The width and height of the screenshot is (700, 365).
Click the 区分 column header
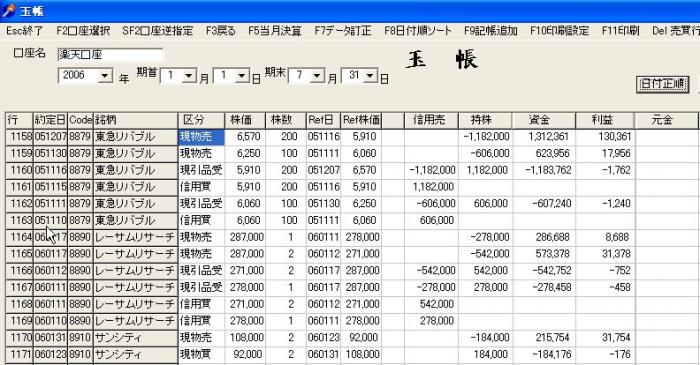click(201, 120)
